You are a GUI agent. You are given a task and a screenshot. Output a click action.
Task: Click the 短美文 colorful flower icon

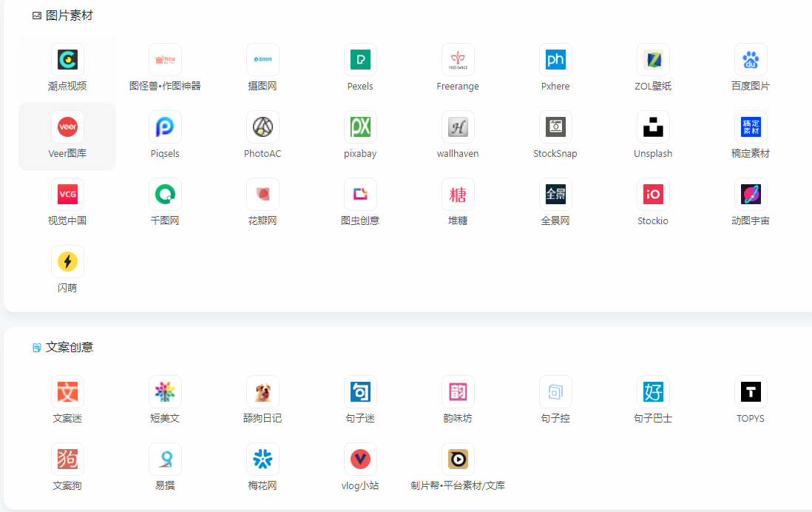tap(165, 392)
